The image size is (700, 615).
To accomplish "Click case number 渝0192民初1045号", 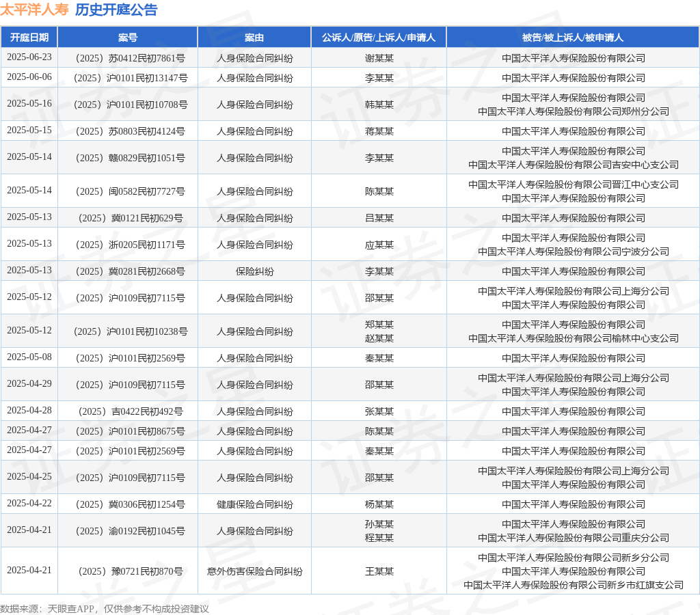I will 131,531.
